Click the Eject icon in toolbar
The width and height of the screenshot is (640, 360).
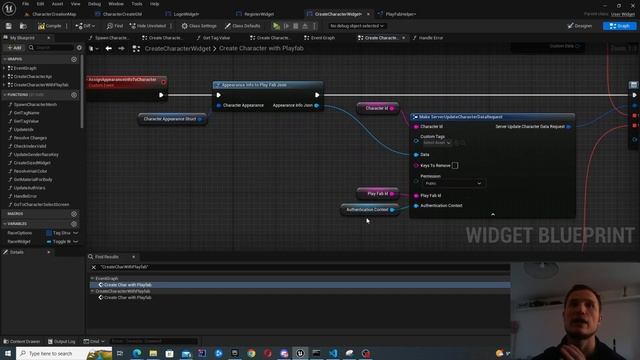pos(305,26)
